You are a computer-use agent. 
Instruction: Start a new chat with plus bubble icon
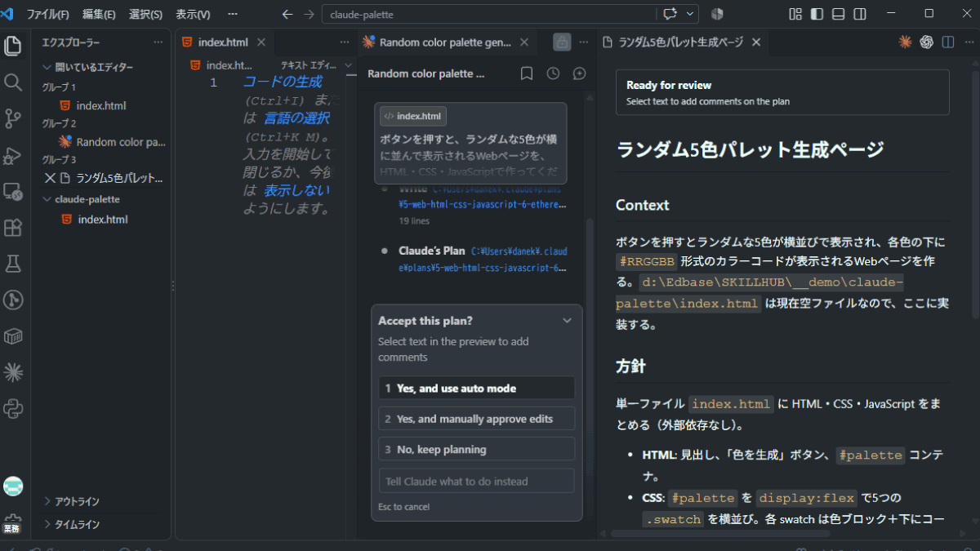(579, 73)
